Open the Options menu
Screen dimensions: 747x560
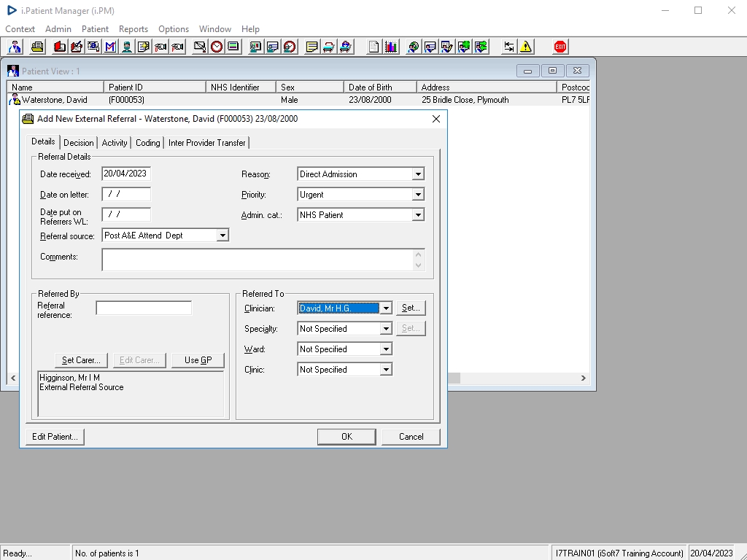click(174, 29)
